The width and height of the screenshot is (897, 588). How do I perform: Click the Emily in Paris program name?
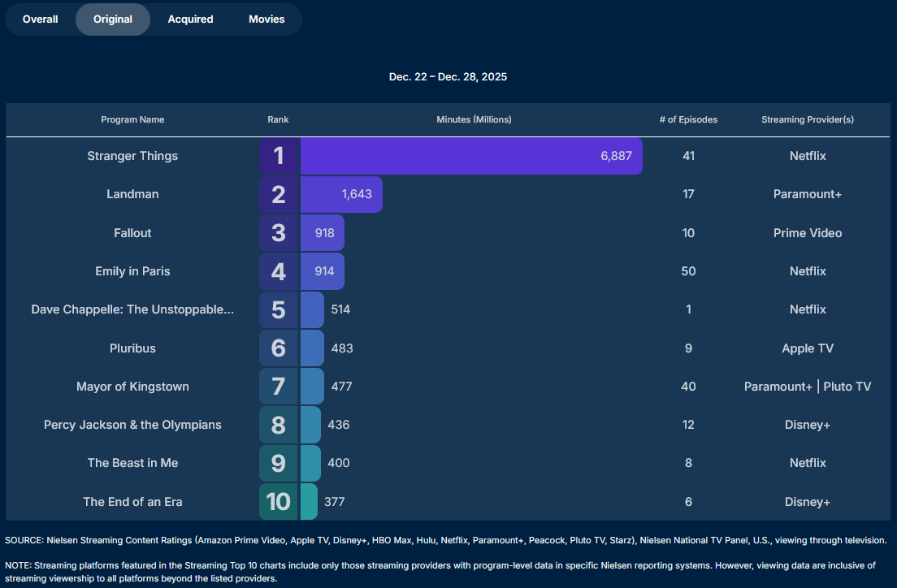[132, 271]
